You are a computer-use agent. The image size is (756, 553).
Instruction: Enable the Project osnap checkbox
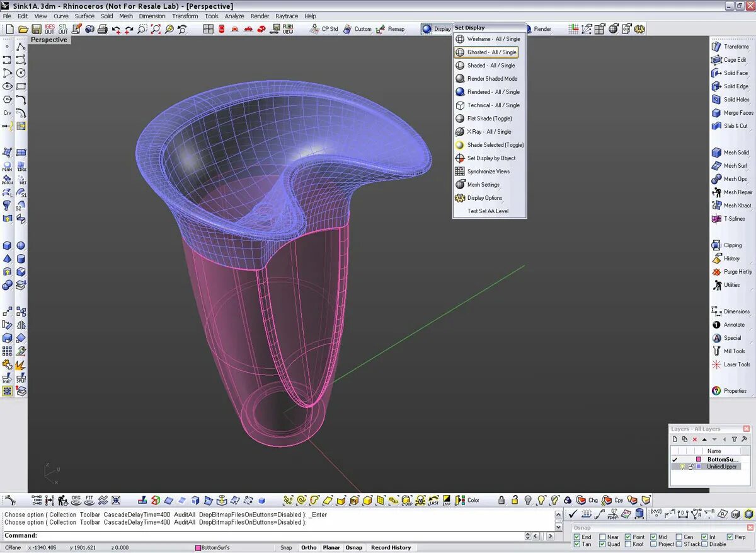tap(653, 544)
